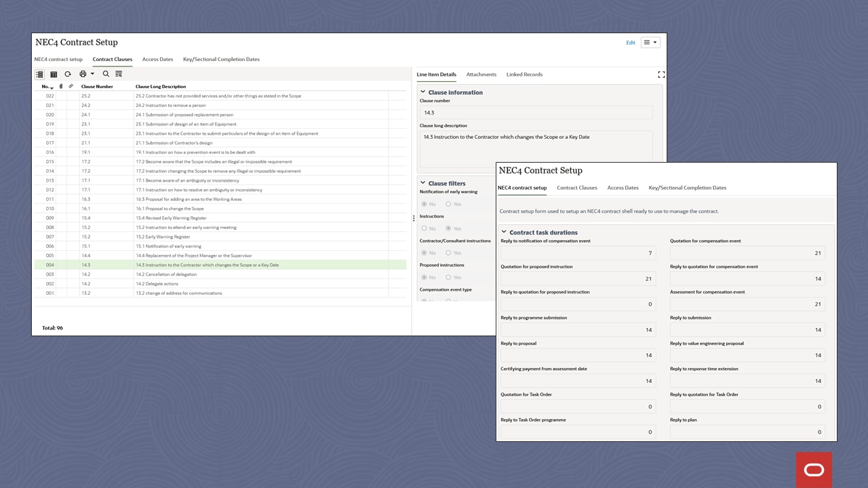
Task: Click the Clause number input field showing 14.3
Action: point(536,113)
